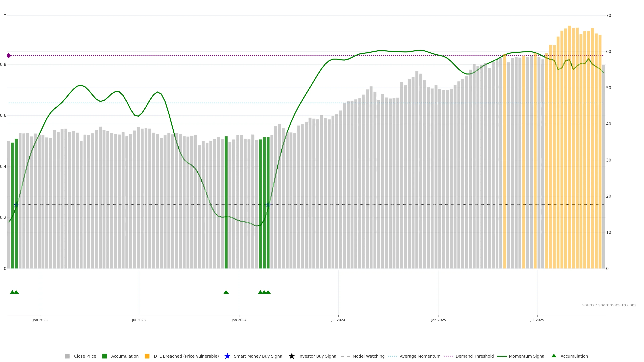The height and width of the screenshot is (362, 644).
Task: Click the lone accumulation triangle near December 2023
Action: tap(226, 292)
